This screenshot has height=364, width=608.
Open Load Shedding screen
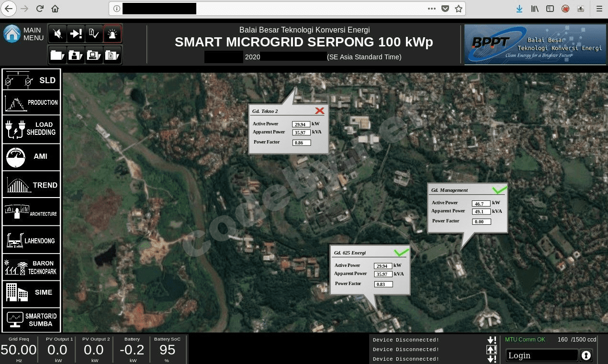click(x=31, y=129)
